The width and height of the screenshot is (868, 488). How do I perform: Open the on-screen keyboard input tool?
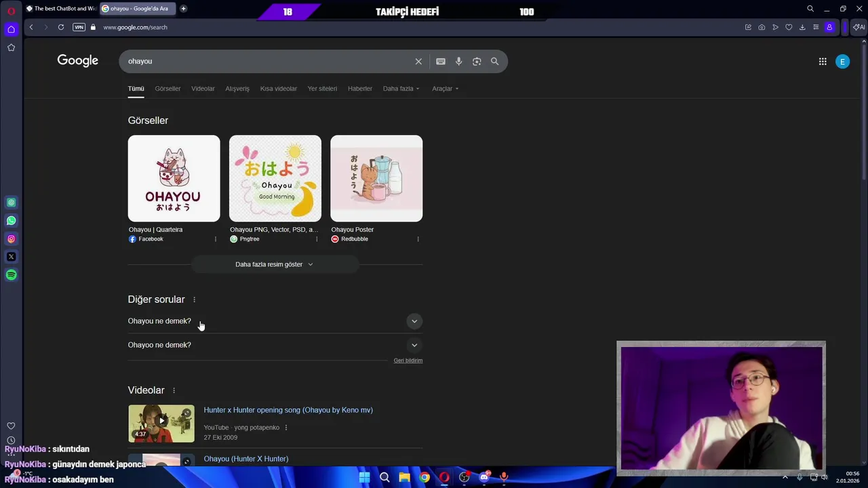[441, 61]
